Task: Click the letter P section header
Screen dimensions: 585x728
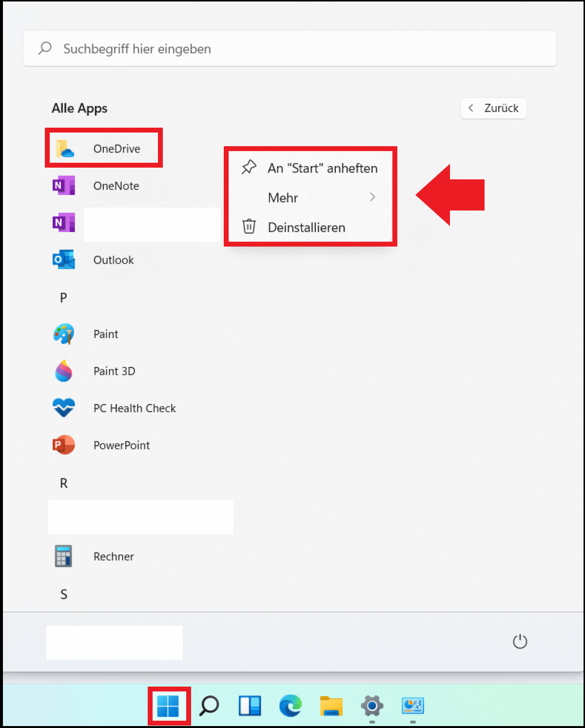Action: [x=63, y=297]
